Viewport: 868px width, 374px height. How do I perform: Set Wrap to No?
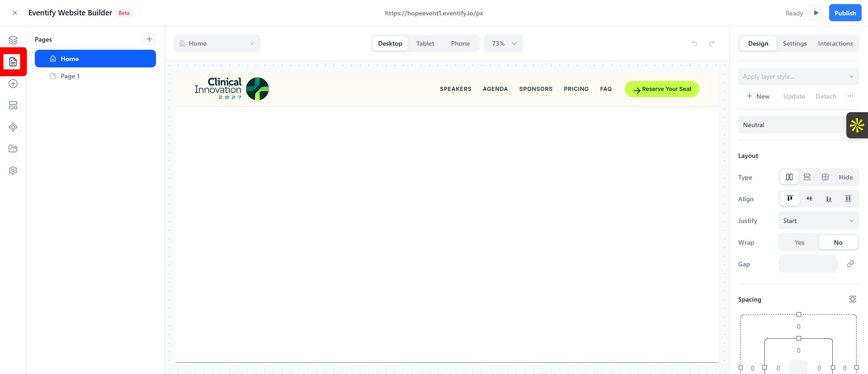coord(838,242)
